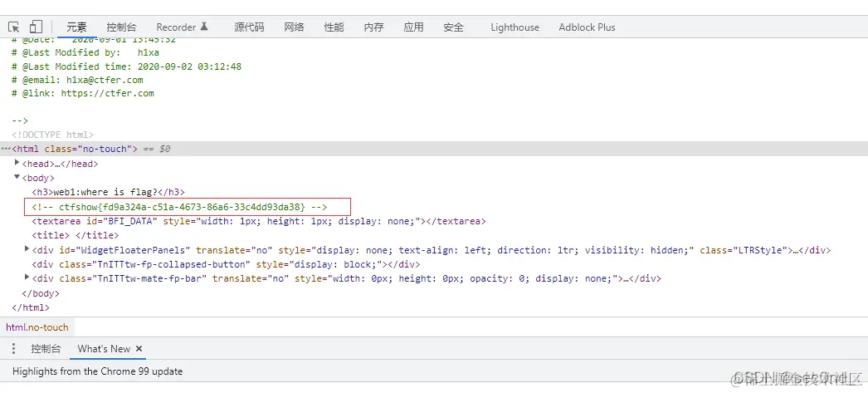The height and width of the screenshot is (393, 868).
Task: Select the h3 web1:where is flag? row
Action: (x=108, y=192)
